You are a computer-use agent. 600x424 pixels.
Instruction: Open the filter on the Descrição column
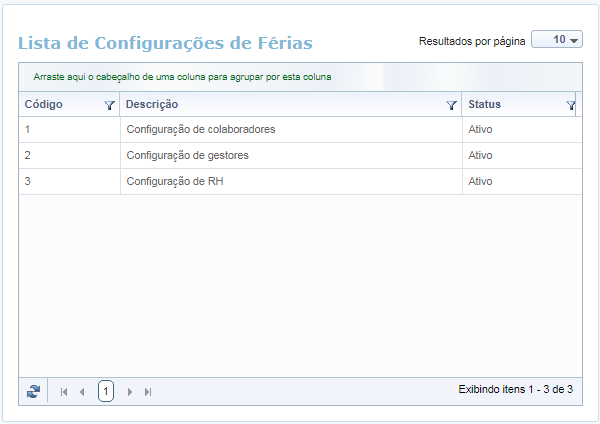point(452,105)
